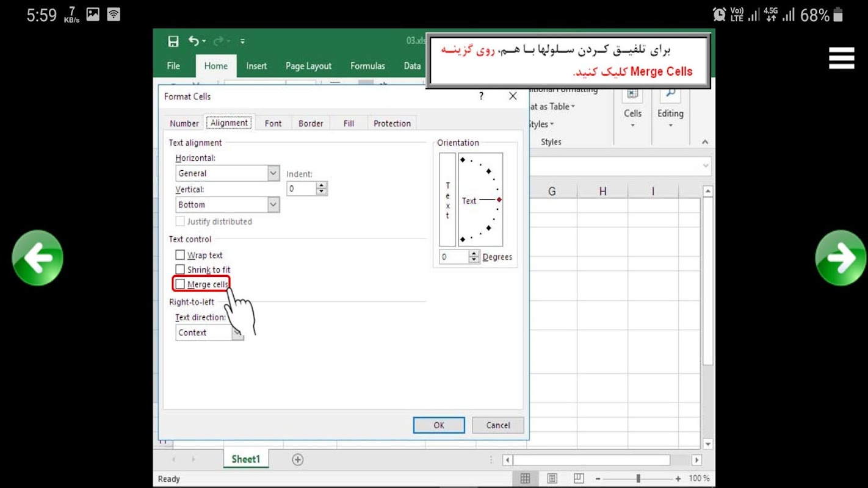868x488 pixels.
Task: Switch to Page Break Preview icon
Action: coord(579,478)
